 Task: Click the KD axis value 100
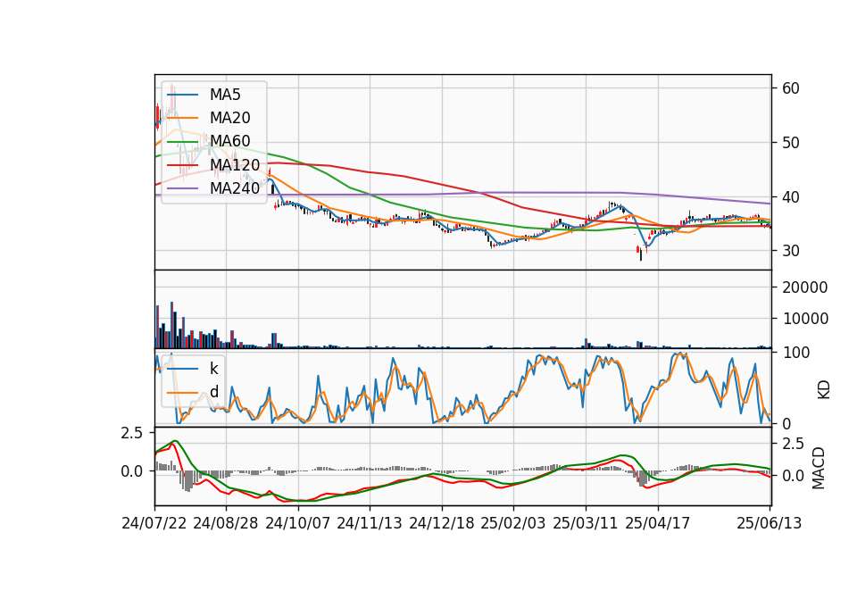tap(795, 353)
